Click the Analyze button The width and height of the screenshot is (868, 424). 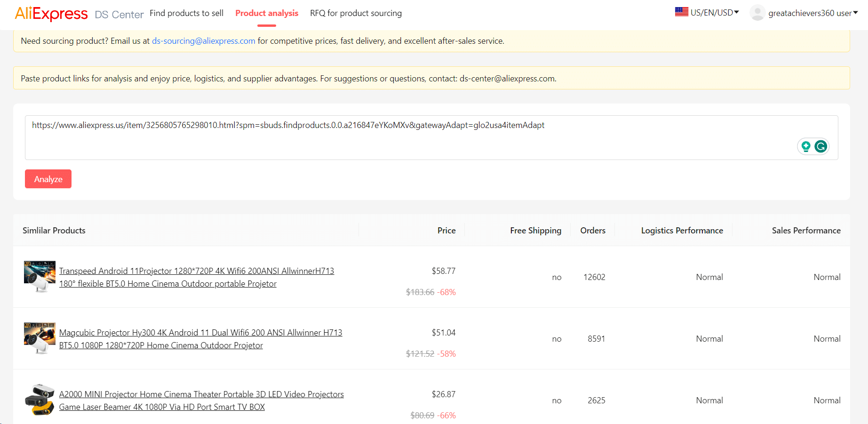pyautogui.click(x=48, y=179)
